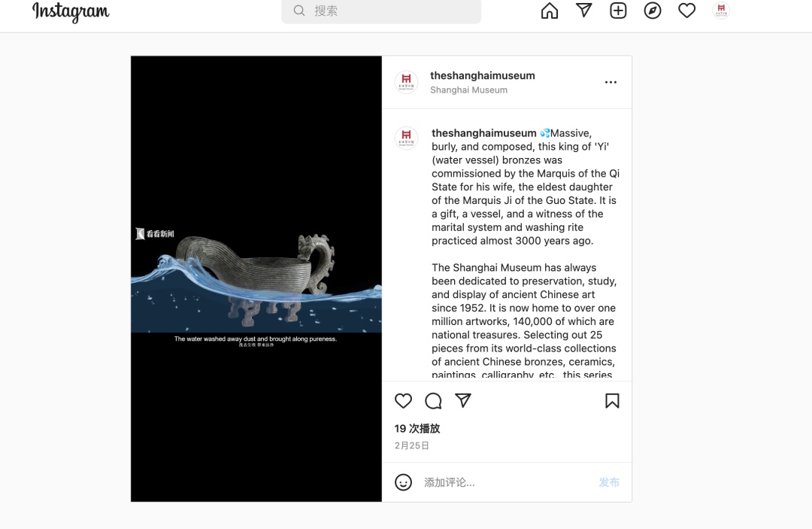Click the 发布 post comment button
The height and width of the screenshot is (529, 812).
tap(609, 482)
